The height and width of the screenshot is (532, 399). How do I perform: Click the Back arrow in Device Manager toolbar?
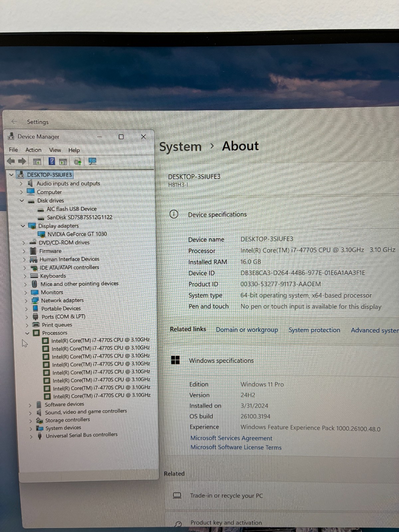[x=11, y=162]
